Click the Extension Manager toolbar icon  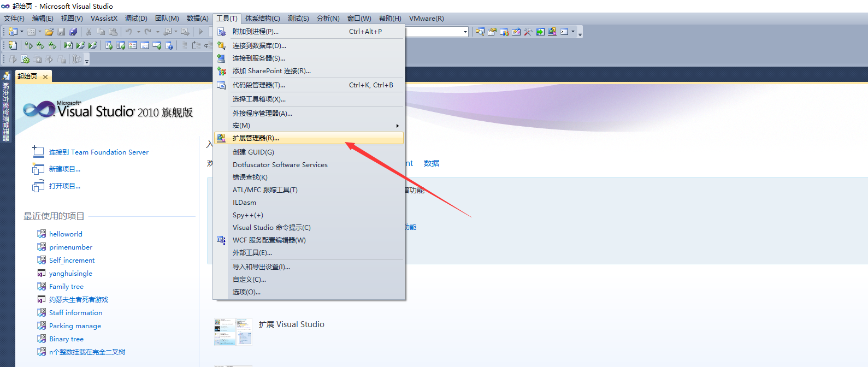552,32
